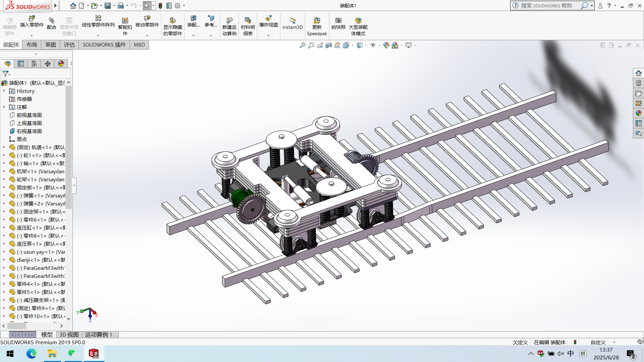Click the 自定义 units status button
Image resolution: width=644 pixels, height=362 pixels.
point(598,342)
